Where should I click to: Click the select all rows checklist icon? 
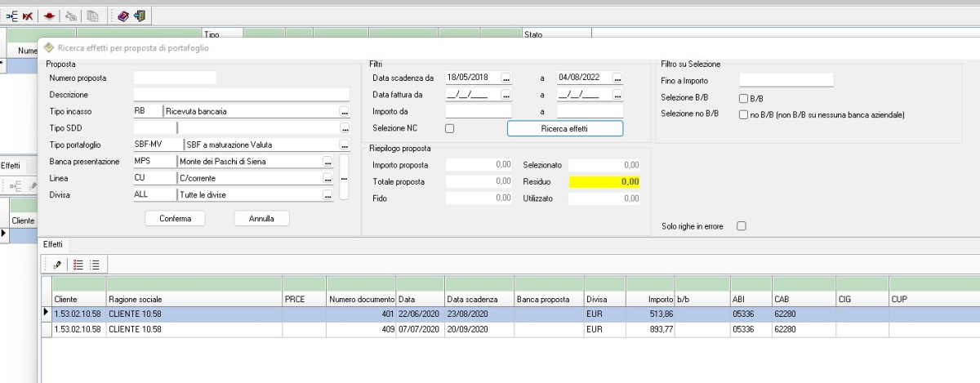tap(78, 265)
